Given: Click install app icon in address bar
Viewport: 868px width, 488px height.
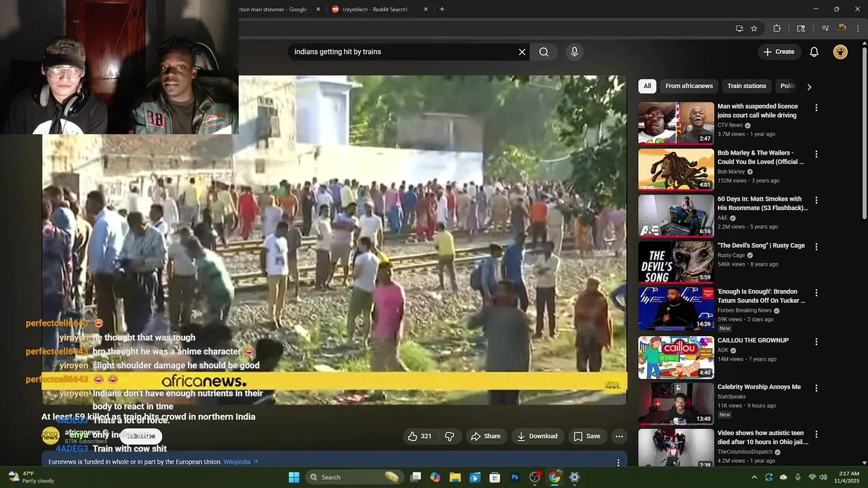Looking at the screenshot, I should (739, 28).
